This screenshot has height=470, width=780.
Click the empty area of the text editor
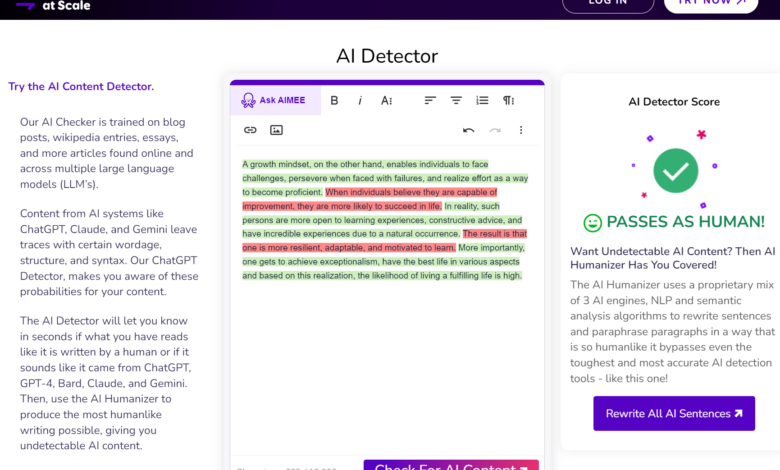coord(387,368)
